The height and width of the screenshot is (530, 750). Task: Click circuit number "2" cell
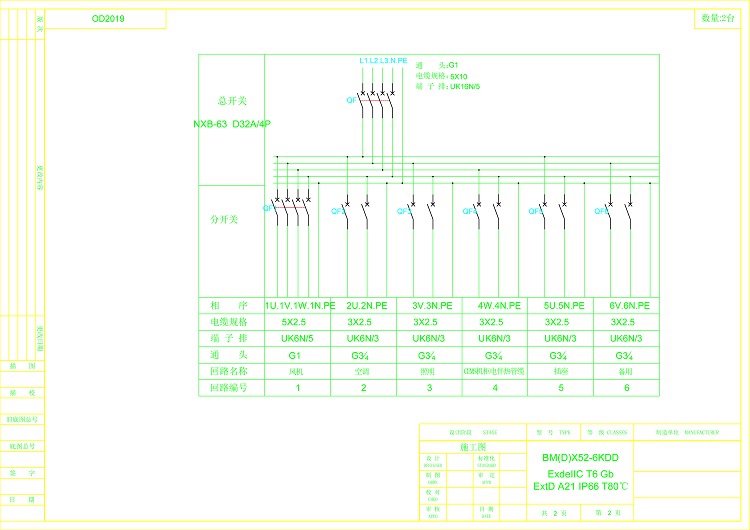[x=364, y=387]
